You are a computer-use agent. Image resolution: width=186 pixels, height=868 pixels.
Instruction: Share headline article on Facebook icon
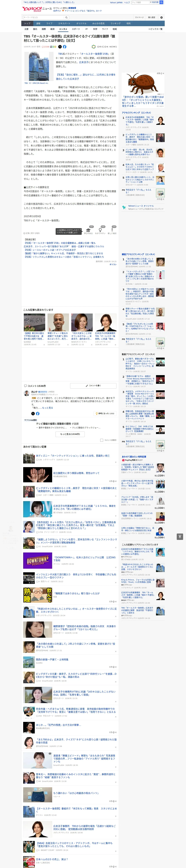(x=64, y=47)
